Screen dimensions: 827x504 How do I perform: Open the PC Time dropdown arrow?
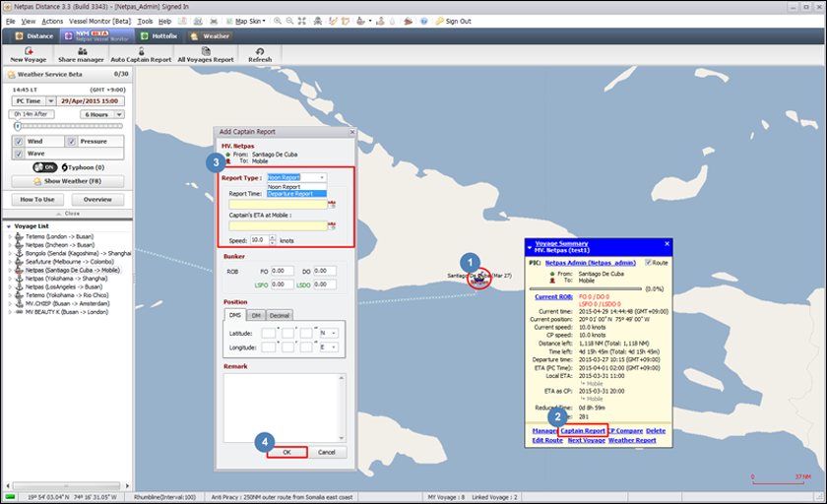pyautogui.click(x=50, y=100)
